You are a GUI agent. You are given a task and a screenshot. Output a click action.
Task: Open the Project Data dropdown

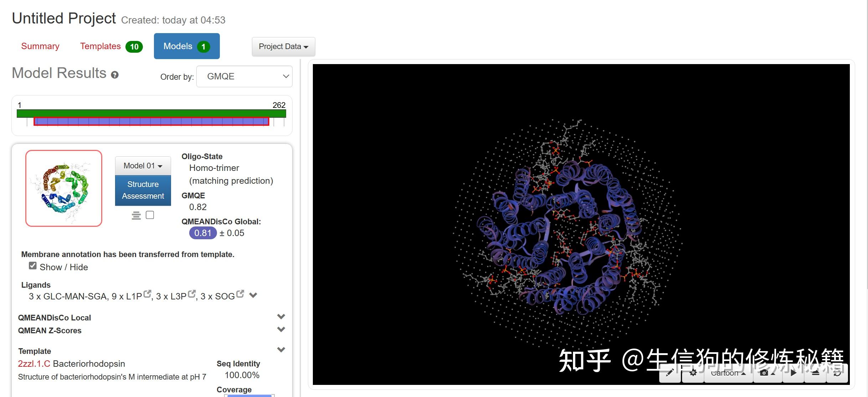pyautogui.click(x=283, y=47)
